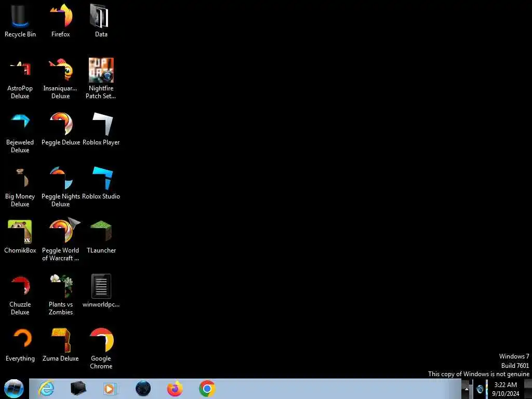This screenshot has height=399, width=532.
Task: Select the Insaniquarium Deluxe shortcut
Action: point(61,78)
